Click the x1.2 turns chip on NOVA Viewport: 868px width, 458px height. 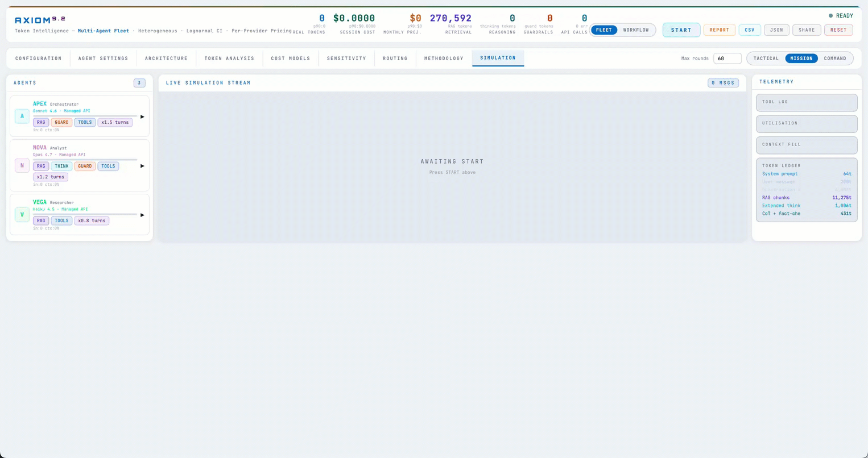[x=51, y=177]
